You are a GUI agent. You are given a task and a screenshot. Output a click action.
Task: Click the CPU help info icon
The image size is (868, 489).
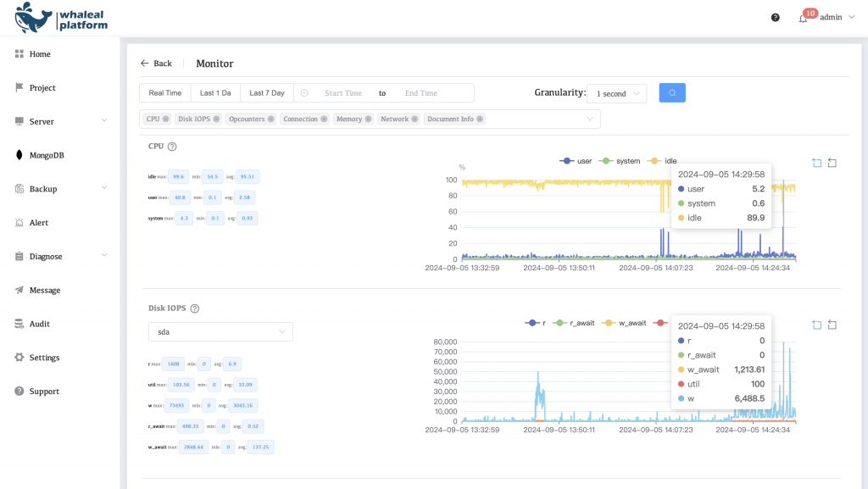coord(172,147)
